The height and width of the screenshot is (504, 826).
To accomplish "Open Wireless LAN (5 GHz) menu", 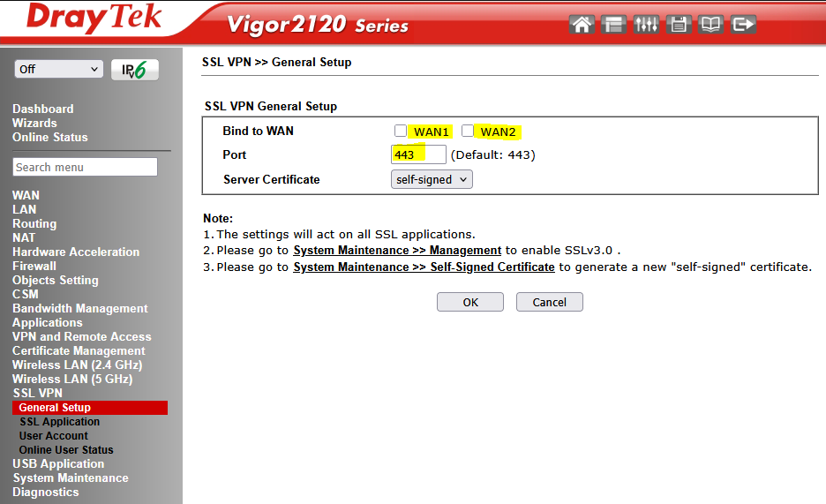I will 72,380.
